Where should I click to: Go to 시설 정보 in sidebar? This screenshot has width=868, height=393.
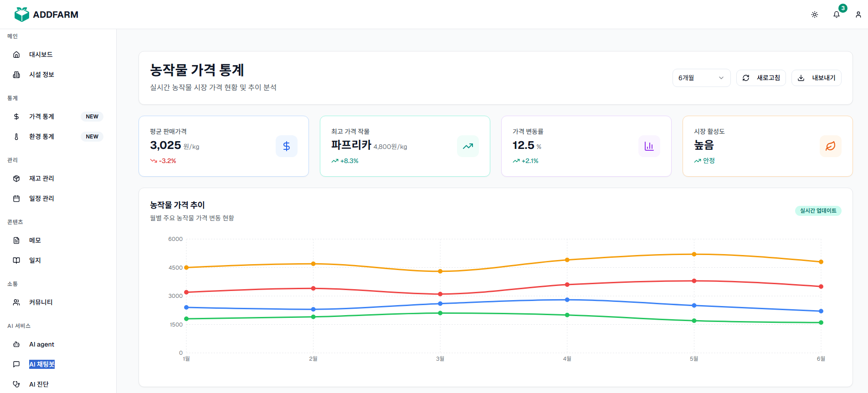[41, 75]
